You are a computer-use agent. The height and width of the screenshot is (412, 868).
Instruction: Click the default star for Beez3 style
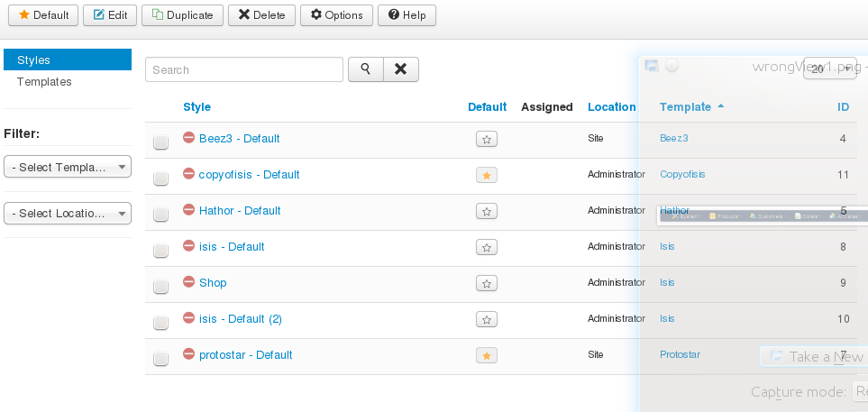[x=487, y=139]
